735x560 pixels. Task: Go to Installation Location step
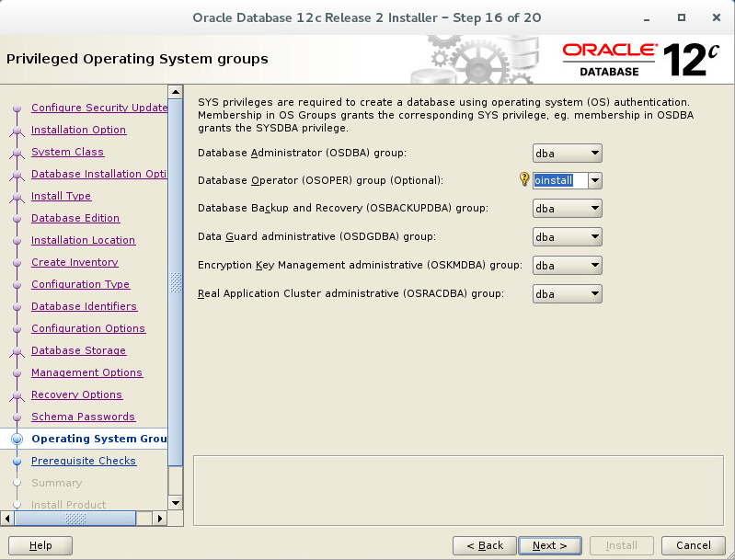pyautogui.click(x=83, y=240)
